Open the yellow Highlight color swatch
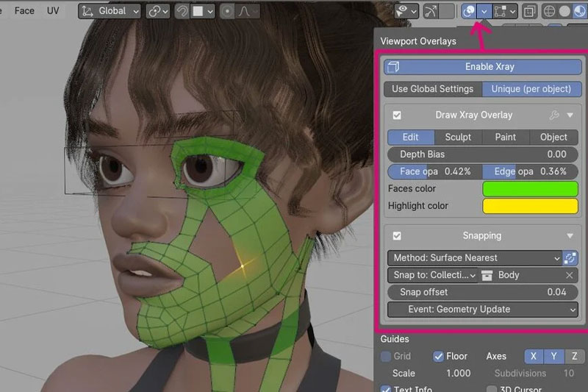This screenshot has height=392, width=588. (x=530, y=206)
